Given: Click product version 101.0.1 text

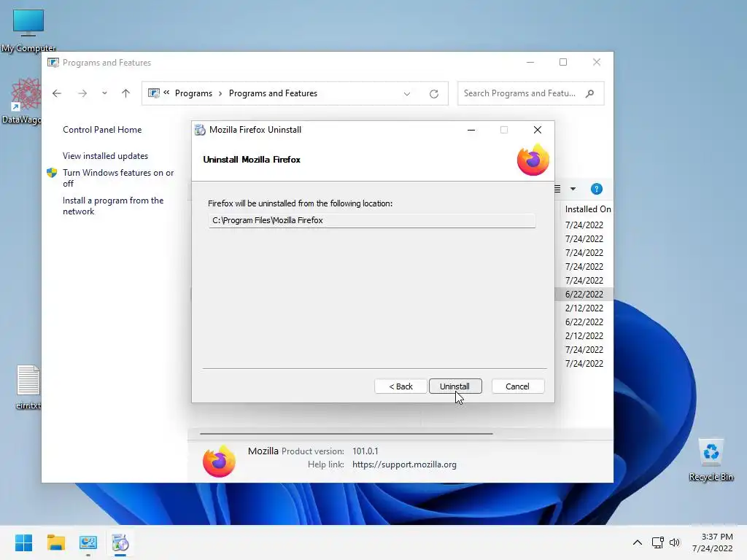Looking at the screenshot, I should pos(365,451).
